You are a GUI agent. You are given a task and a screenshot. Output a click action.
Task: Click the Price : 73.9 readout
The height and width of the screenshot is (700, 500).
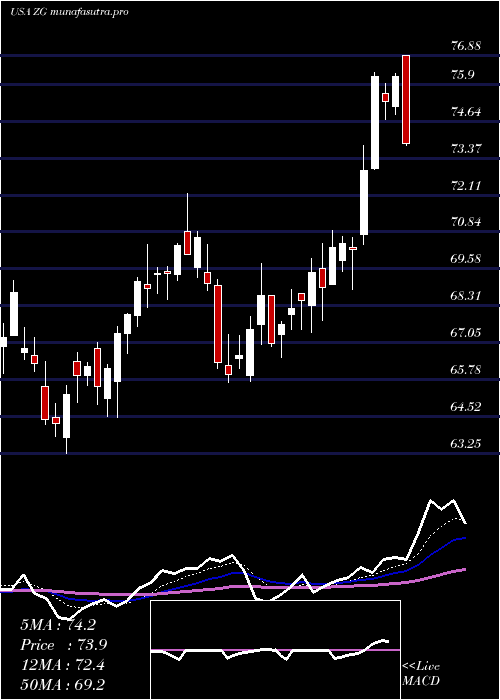(63, 645)
